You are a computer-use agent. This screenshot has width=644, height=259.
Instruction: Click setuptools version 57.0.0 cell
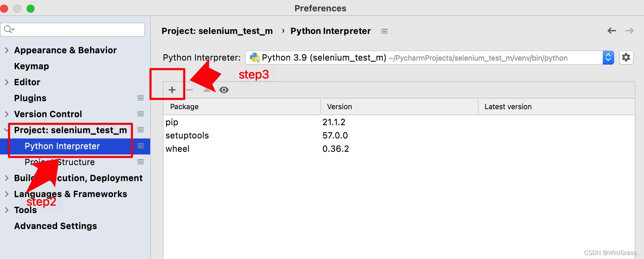click(335, 135)
